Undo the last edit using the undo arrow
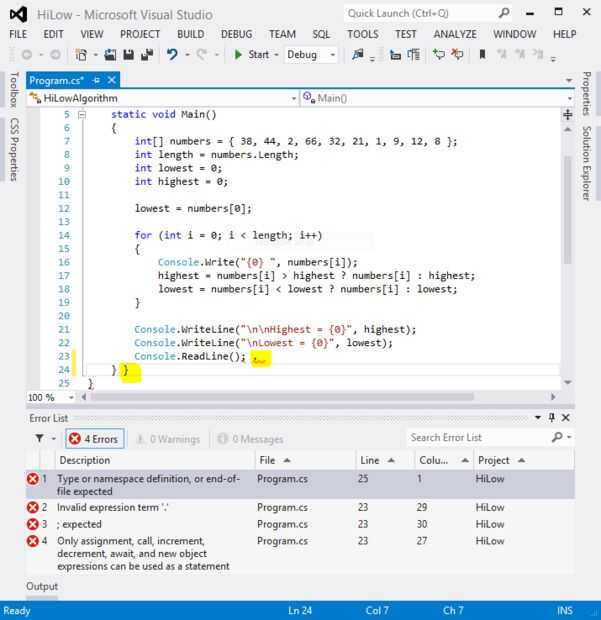The width and height of the screenshot is (601, 620). coord(172,54)
